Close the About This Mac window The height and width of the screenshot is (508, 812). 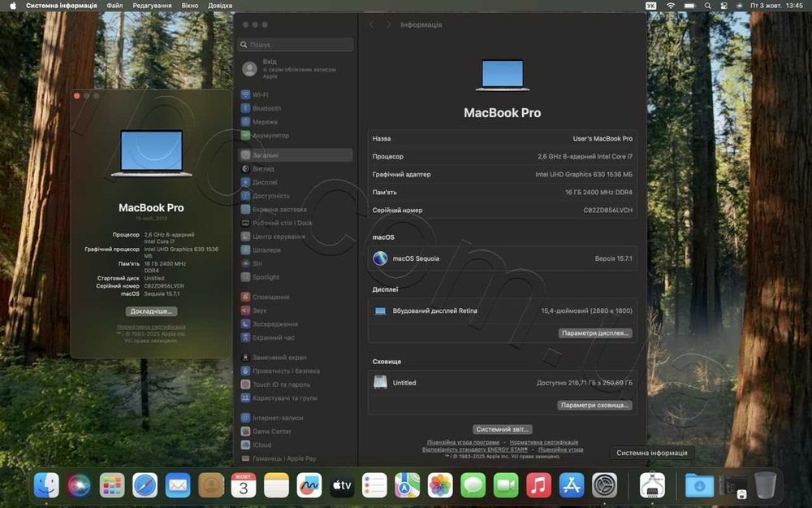[76, 96]
